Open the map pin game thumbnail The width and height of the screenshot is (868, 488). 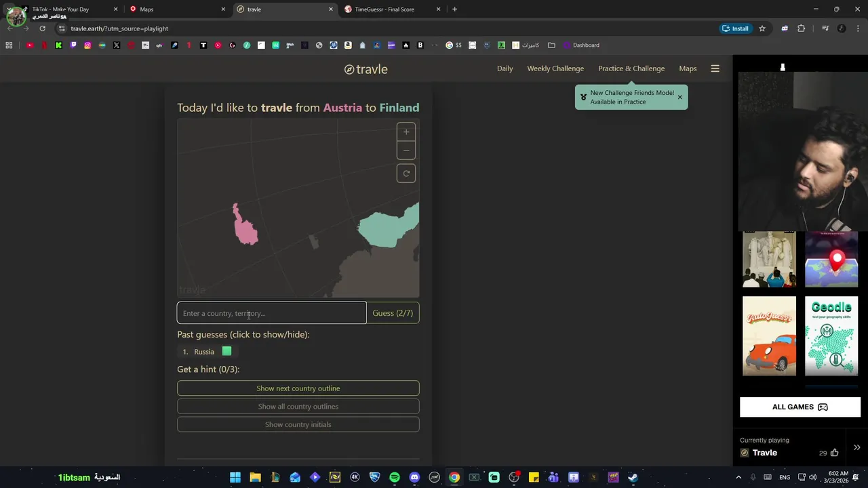tap(831, 260)
